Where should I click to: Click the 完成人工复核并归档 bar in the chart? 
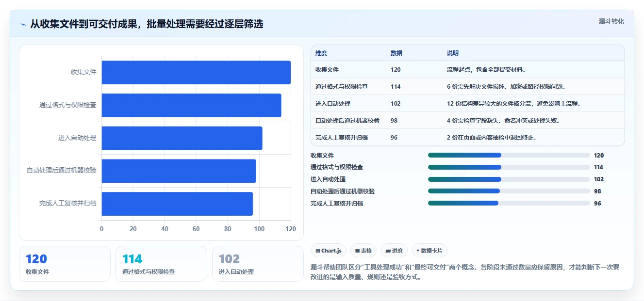pyautogui.click(x=177, y=204)
